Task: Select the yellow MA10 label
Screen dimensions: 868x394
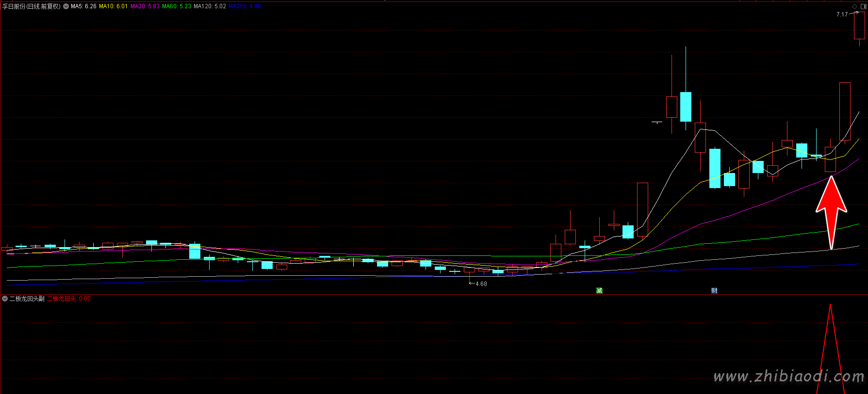Action: tap(113, 6)
